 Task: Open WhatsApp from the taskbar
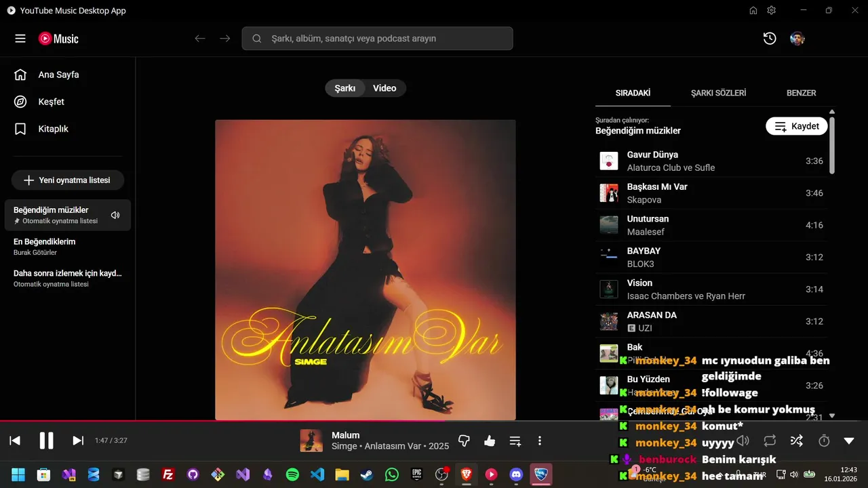392,475
